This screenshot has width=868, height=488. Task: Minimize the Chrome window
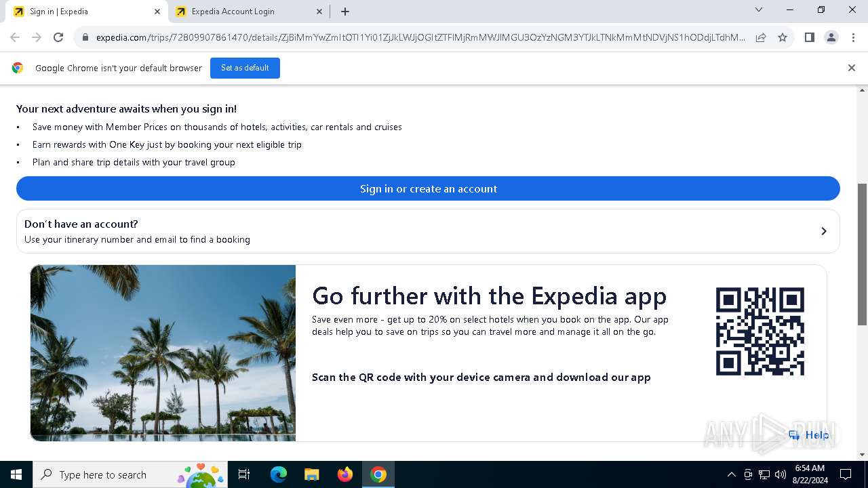[790, 10]
